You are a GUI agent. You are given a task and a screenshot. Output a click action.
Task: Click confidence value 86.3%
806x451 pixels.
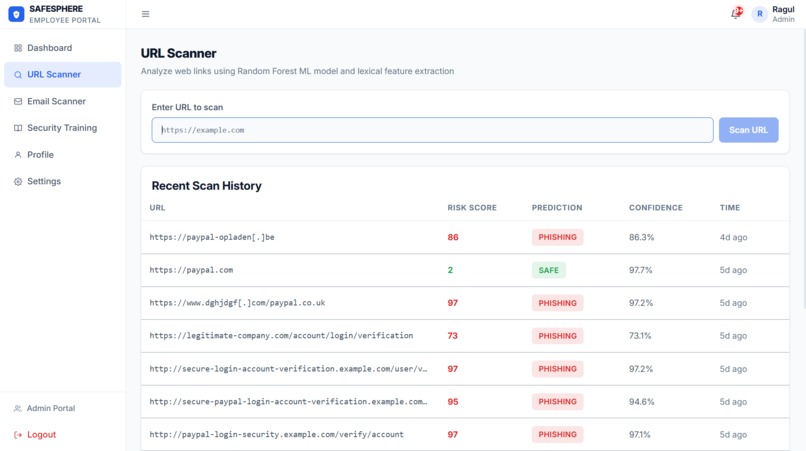642,237
